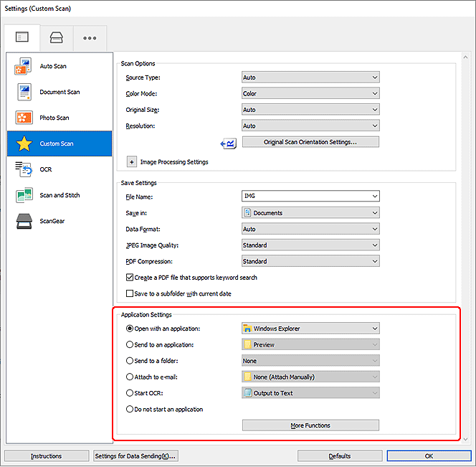Choose the Photo Scan icon
Screen dimensions: 476x467
pos(22,118)
